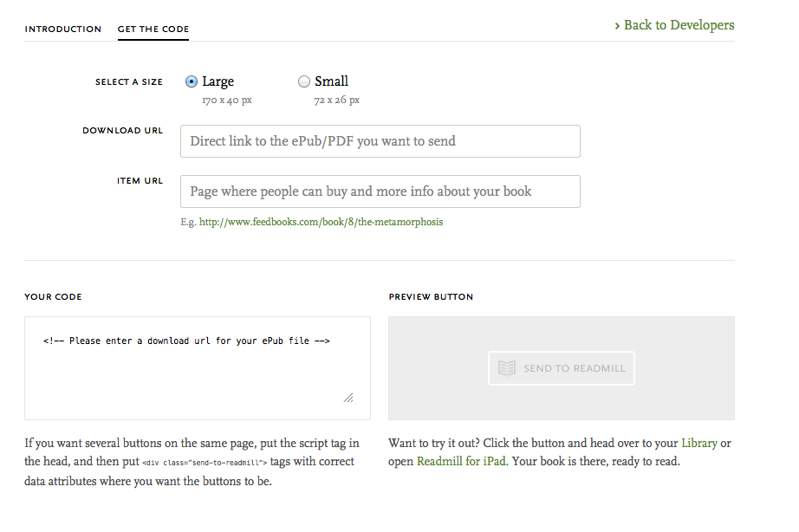Click the Download URL label

[x=123, y=131]
